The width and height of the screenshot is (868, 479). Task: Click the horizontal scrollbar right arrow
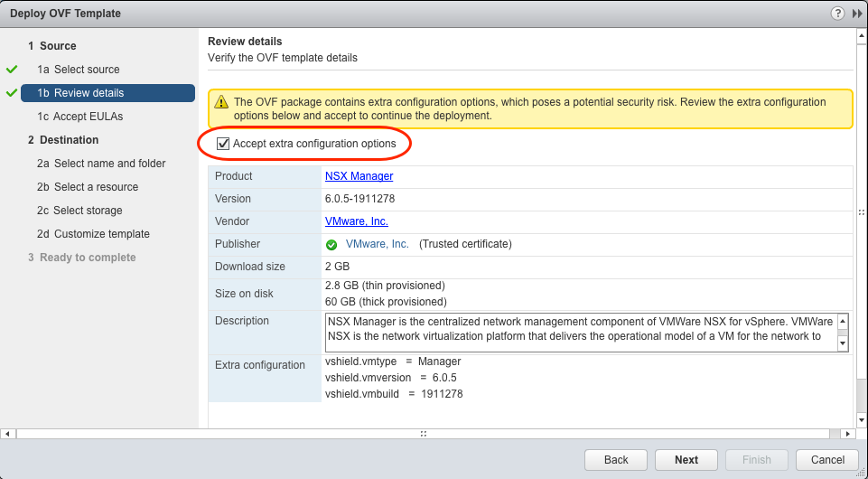click(847, 434)
